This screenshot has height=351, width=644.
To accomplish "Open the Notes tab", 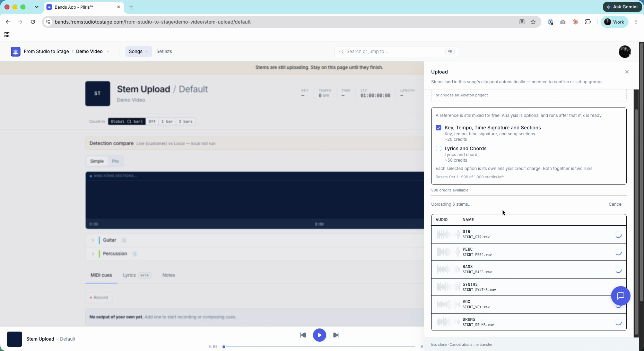I will (x=169, y=275).
